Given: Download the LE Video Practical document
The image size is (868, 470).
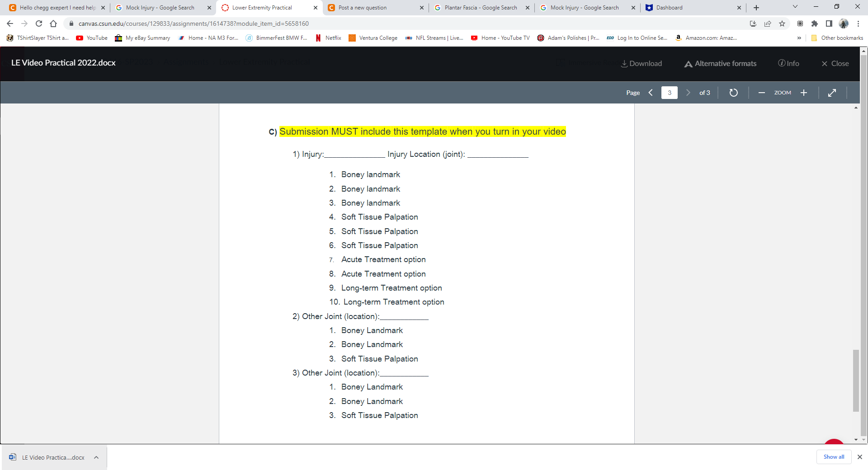Looking at the screenshot, I should point(642,63).
